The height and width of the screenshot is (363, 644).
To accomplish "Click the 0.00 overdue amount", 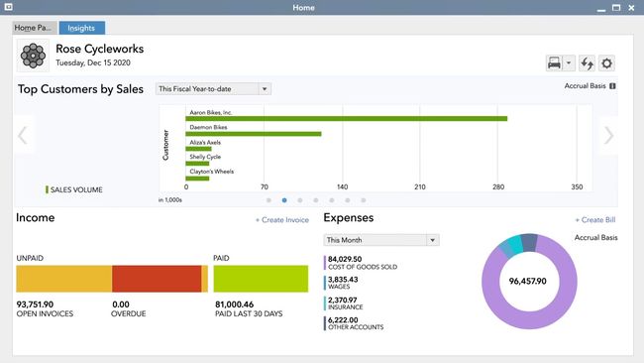I will pyautogui.click(x=121, y=304).
